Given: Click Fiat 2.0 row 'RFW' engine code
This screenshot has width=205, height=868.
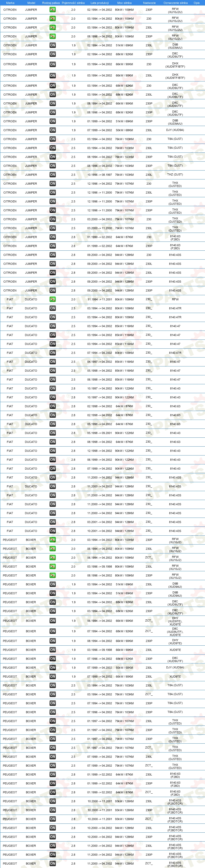Looking at the screenshot, I should [x=175, y=299].
